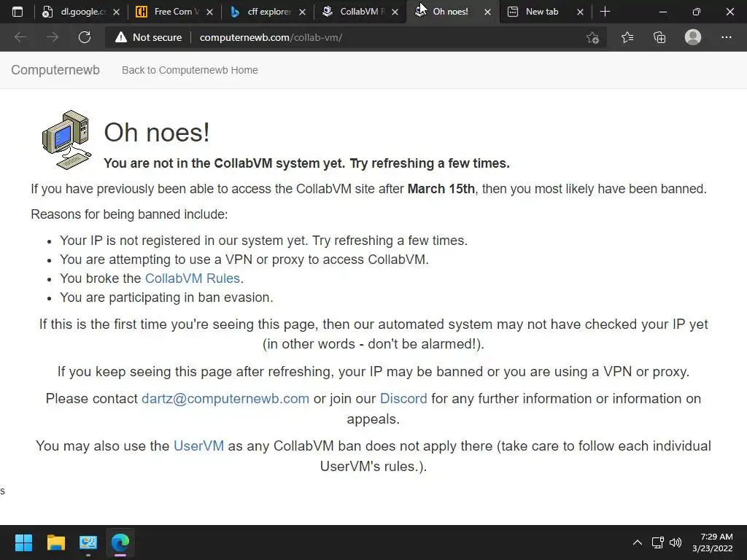
Task: Open the tab actions menu icon
Action: [18, 12]
